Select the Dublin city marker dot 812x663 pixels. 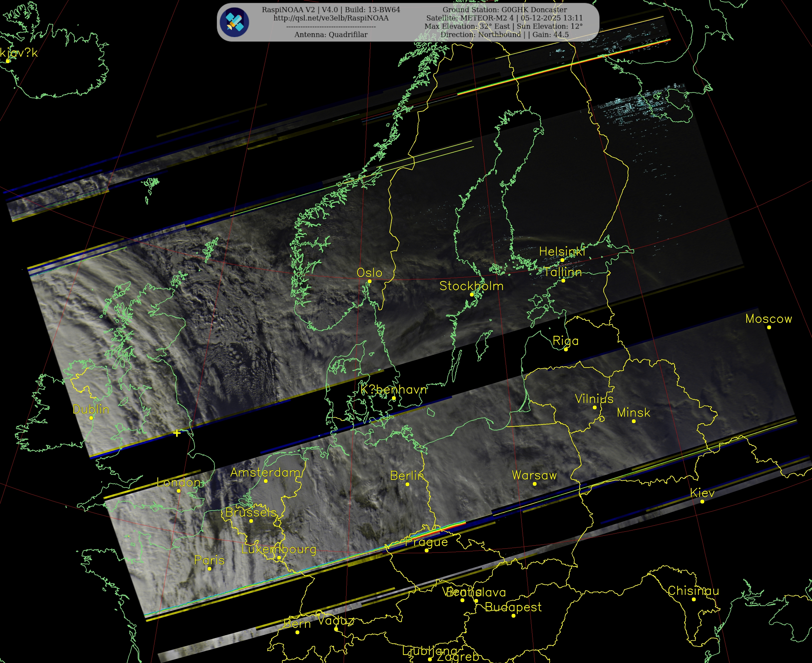click(x=91, y=418)
